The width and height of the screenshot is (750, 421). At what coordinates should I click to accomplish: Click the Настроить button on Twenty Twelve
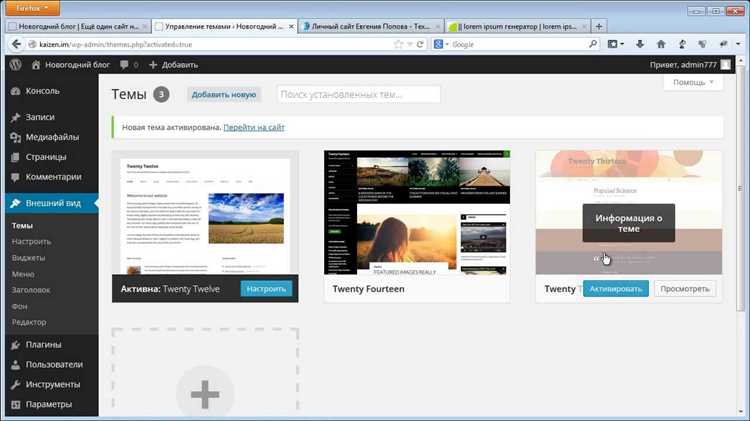pyautogui.click(x=266, y=289)
